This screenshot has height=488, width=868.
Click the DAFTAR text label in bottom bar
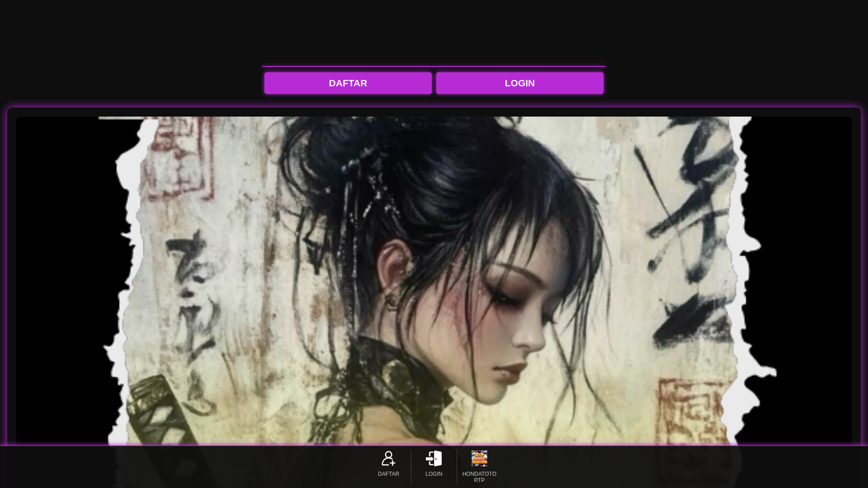tap(388, 474)
